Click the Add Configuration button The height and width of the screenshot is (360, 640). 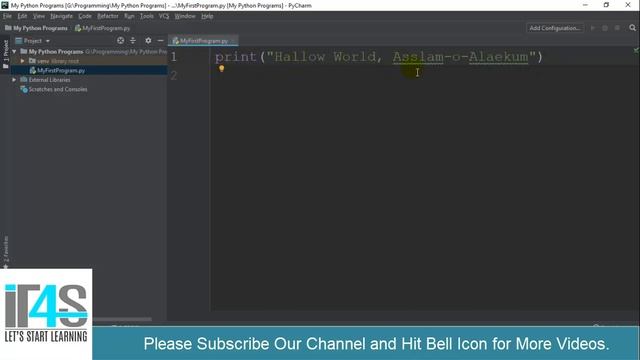click(555, 28)
